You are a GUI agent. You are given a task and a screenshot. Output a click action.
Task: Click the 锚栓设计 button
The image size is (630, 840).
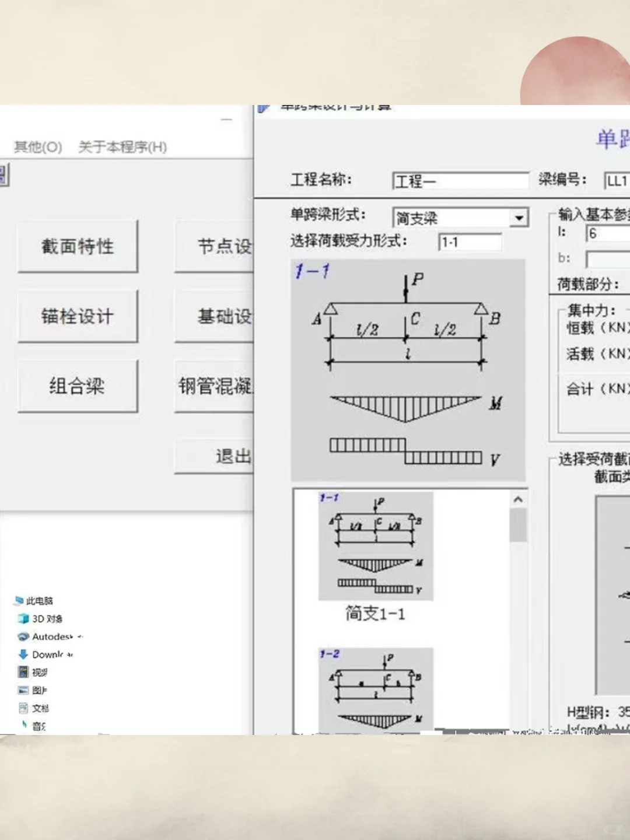(x=78, y=316)
